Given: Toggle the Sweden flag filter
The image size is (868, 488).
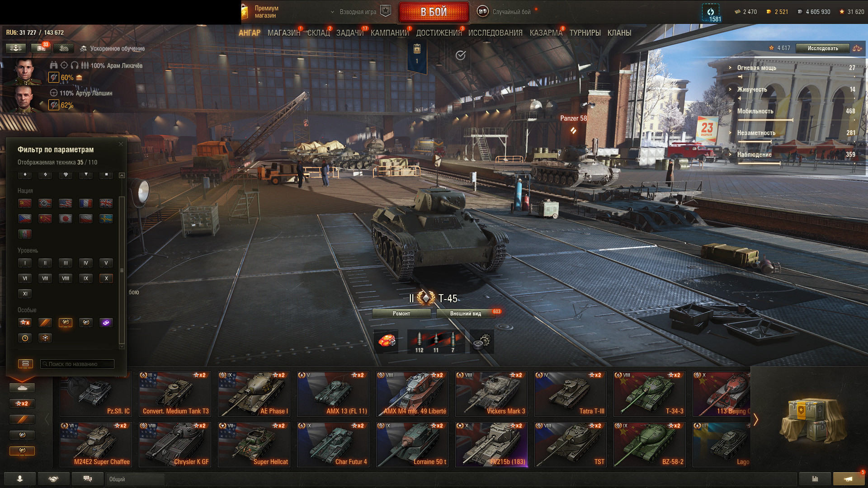Looking at the screenshot, I should coord(106,219).
